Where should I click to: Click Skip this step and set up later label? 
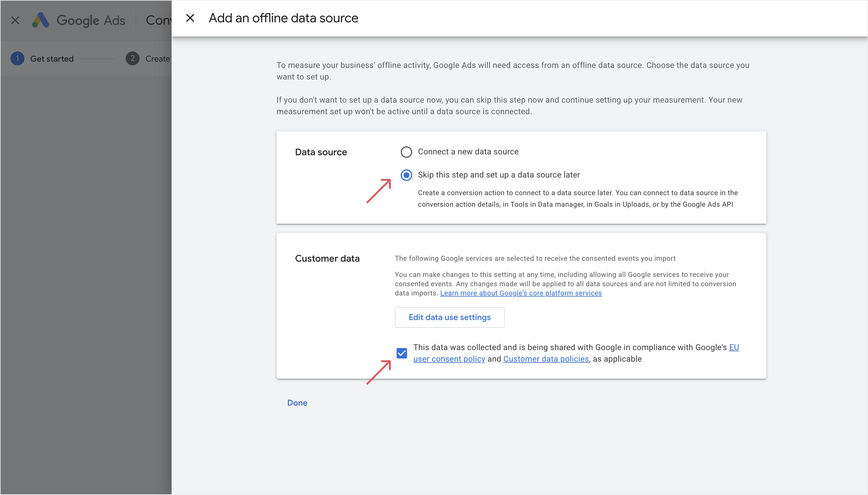tap(499, 175)
